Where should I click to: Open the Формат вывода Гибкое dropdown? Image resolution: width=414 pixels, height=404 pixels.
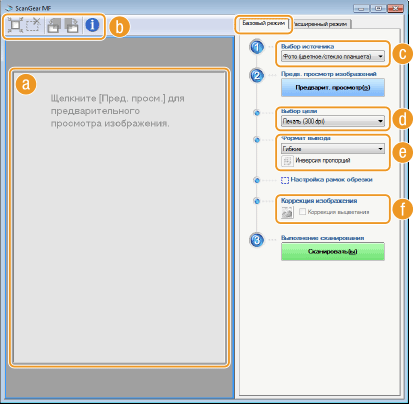click(x=333, y=149)
